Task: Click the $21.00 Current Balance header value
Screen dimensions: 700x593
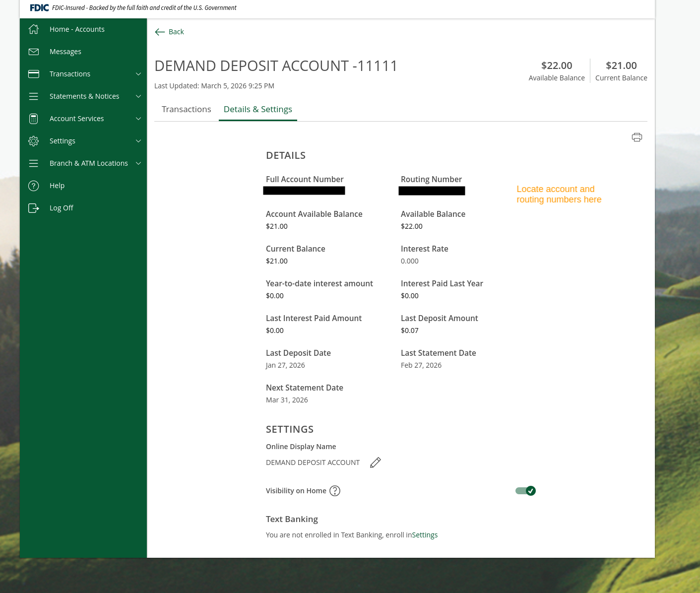Action: click(621, 66)
